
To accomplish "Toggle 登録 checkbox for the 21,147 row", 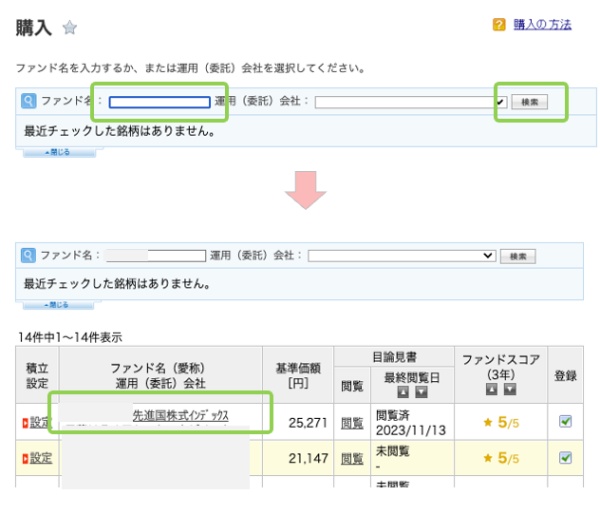I will [565, 458].
